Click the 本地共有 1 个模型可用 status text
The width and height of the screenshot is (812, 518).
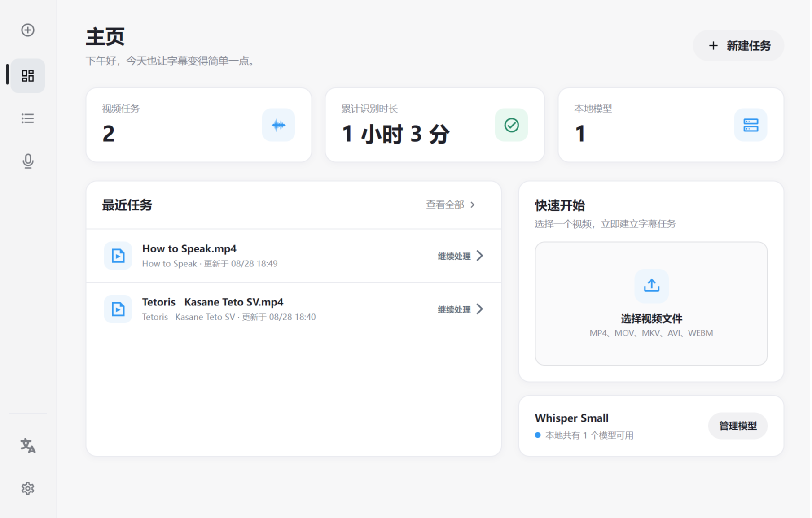click(x=589, y=435)
